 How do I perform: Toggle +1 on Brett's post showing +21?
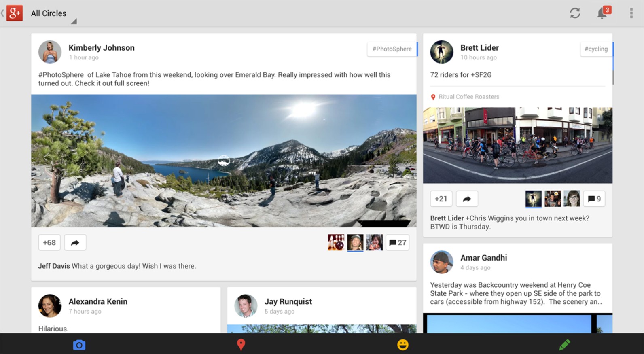[441, 199]
